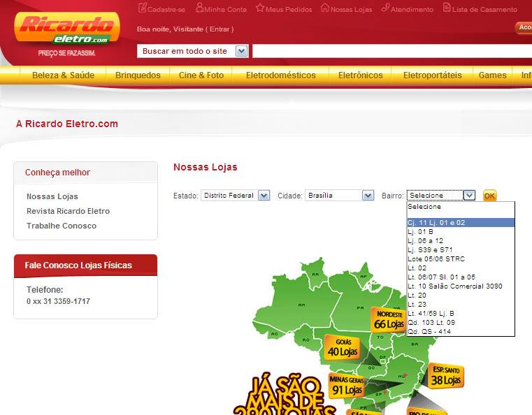Open the Games category tab
The height and width of the screenshot is (415, 532).
(492, 75)
